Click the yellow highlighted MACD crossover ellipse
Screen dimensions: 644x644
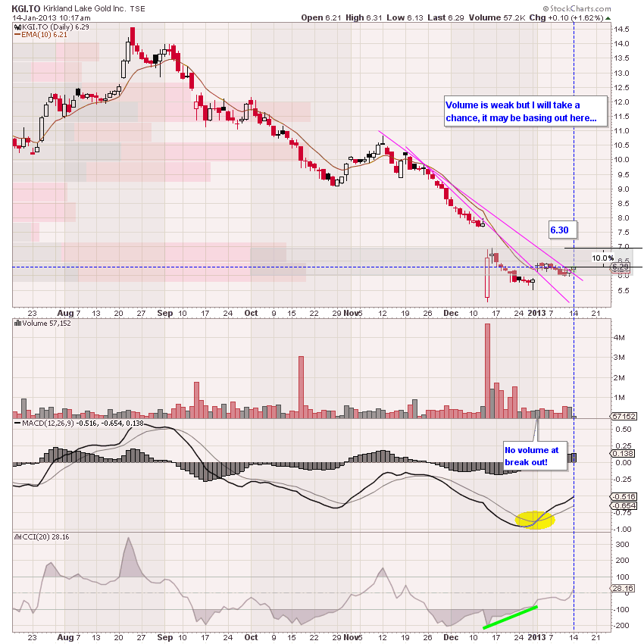click(535, 520)
